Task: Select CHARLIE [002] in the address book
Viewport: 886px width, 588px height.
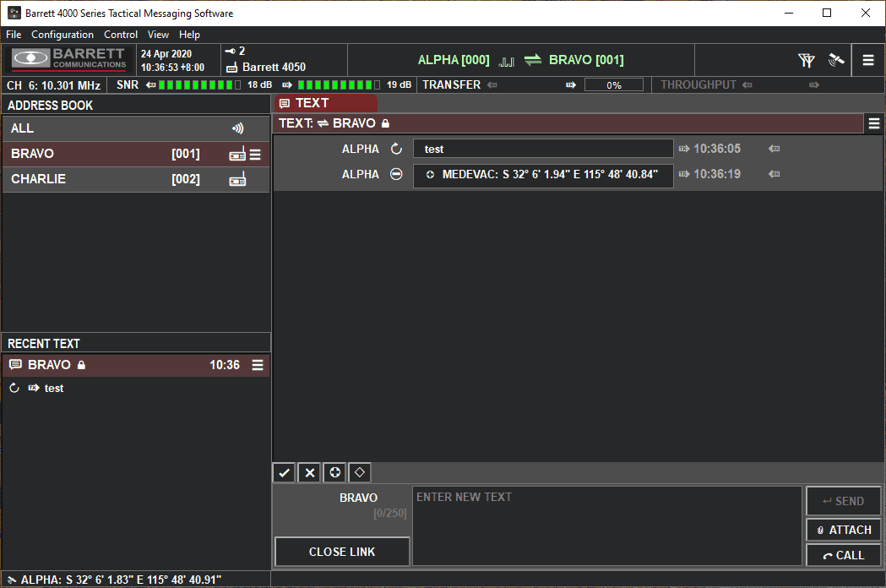Action: [x=136, y=179]
